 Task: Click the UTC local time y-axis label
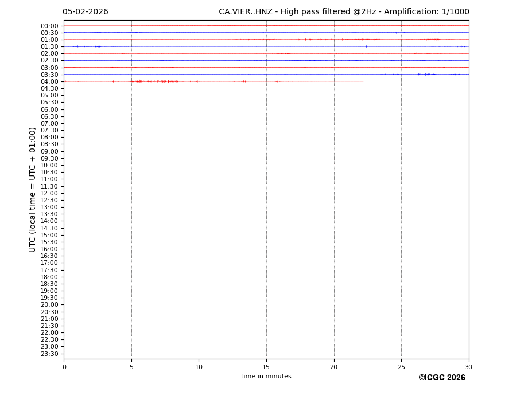pos(33,190)
